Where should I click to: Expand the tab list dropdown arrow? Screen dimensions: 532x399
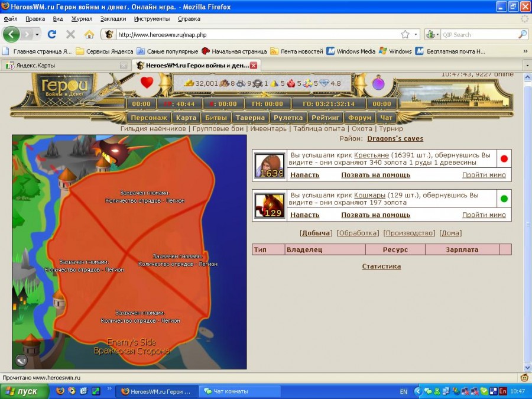(525, 65)
